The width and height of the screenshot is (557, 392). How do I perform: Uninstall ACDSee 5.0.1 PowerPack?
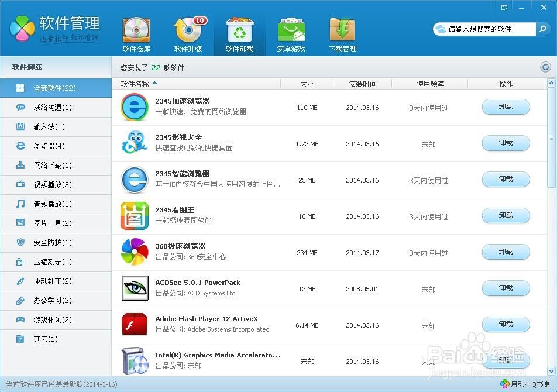[506, 288]
